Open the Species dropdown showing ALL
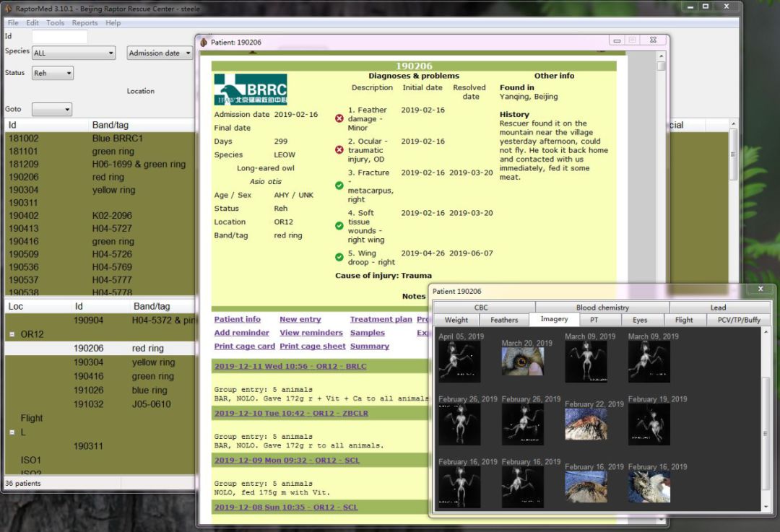The image size is (780, 532). tap(73, 53)
